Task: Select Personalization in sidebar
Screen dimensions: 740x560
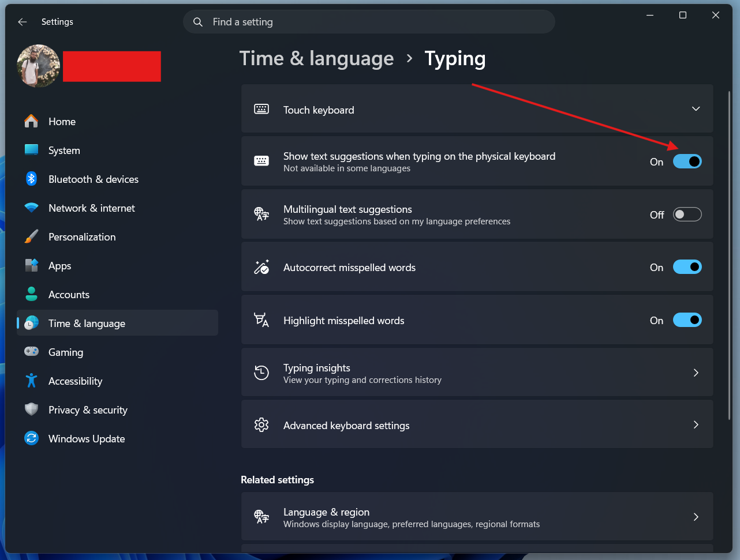Action: (118, 236)
